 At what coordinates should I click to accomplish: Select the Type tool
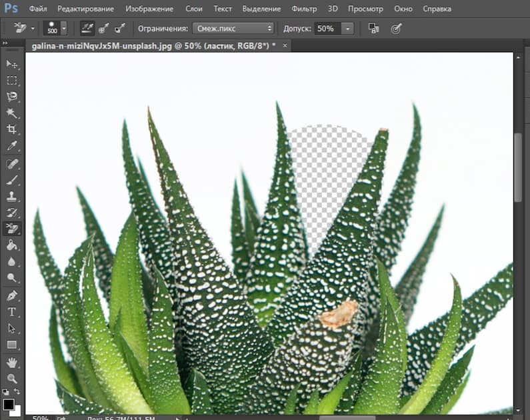click(12, 312)
